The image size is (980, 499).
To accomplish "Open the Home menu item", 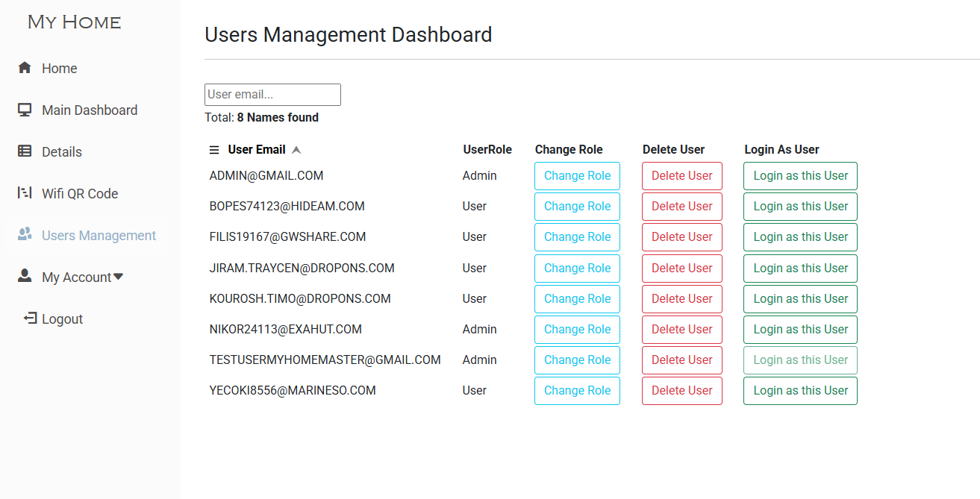I will pos(60,69).
